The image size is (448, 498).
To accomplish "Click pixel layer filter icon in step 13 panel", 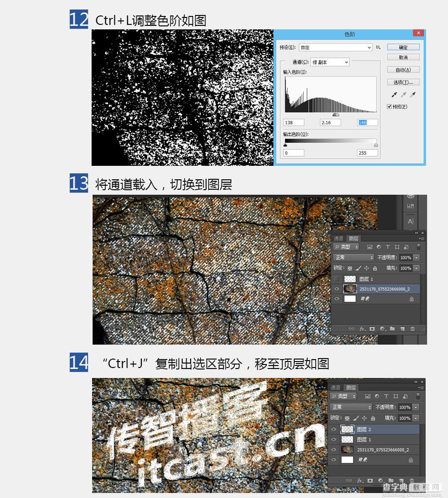I will click(x=369, y=247).
